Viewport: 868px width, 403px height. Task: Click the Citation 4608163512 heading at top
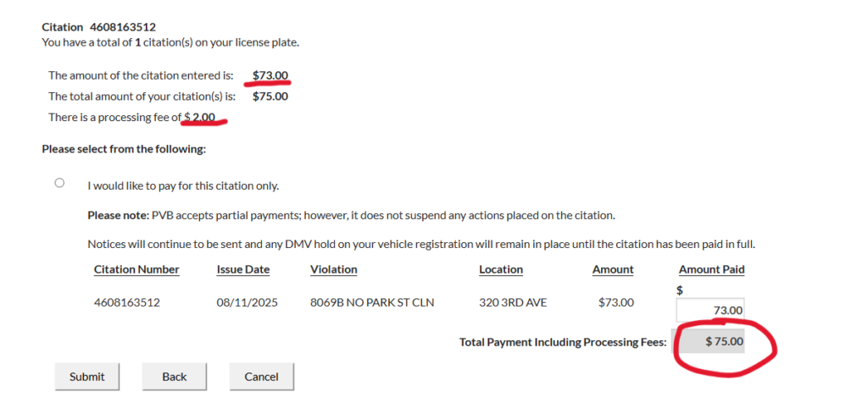(x=98, y=27)
